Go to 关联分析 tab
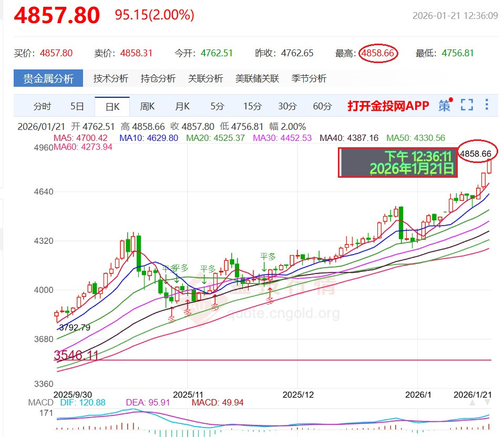The image size is (504, 437). point(205,78)
